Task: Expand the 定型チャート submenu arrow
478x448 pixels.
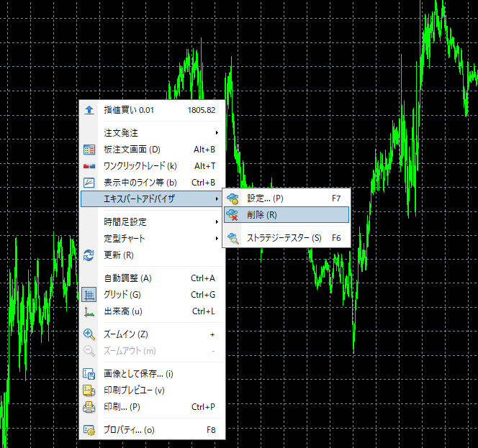Action: coord(217,238)
